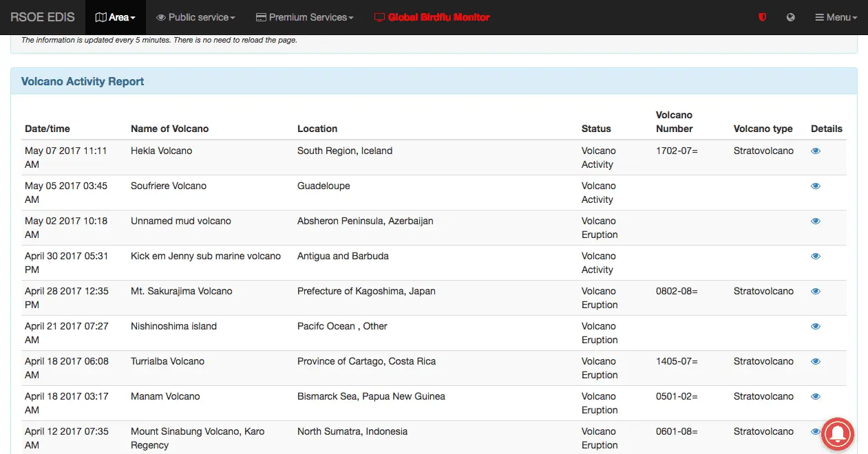Open the Public service dropdown
The height and width of the screenshot is (454, 868).
pyautogui.click(x=195, y=17)
